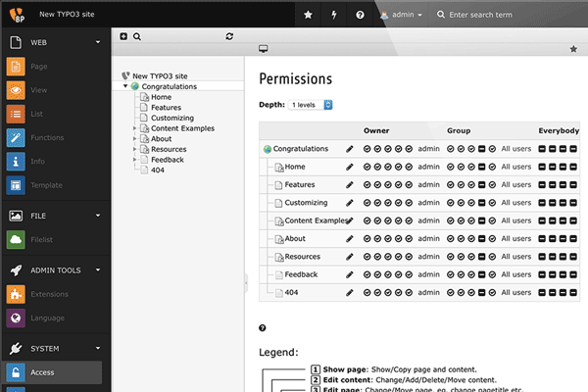Click the refresh page tree icon
Image resolution: width=588 pixels, height=392 pixels.
(x=229, y=36)
